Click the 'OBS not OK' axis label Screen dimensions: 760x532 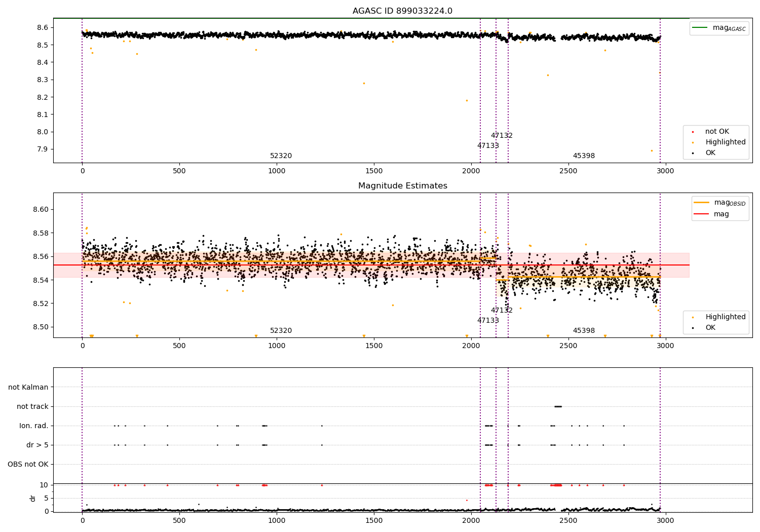28,465
